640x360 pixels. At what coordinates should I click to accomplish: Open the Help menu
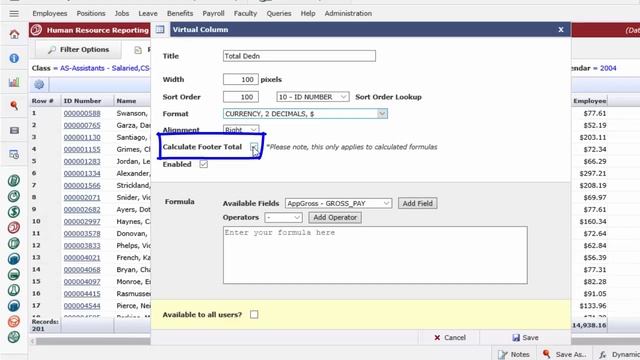pos(308,13)
